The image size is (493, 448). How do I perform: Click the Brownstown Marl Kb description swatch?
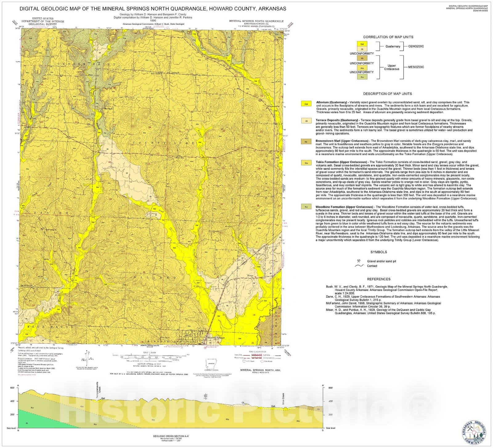click(306, 142)
